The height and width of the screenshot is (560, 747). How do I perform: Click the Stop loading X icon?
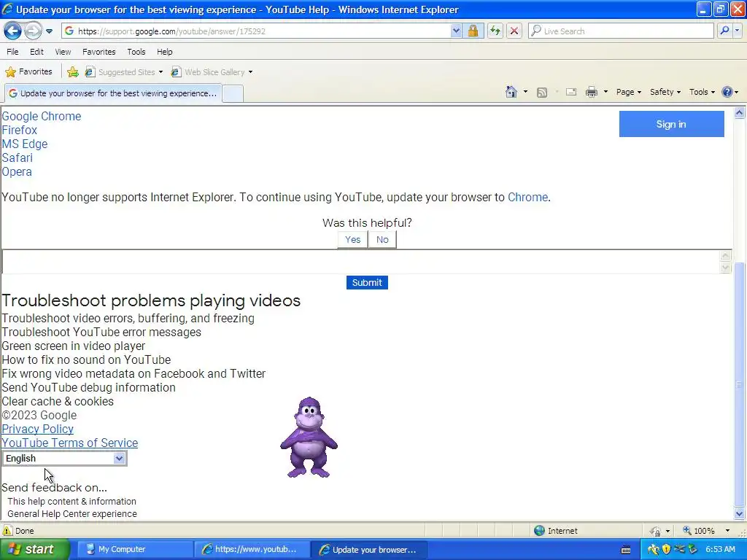(514, 31)
